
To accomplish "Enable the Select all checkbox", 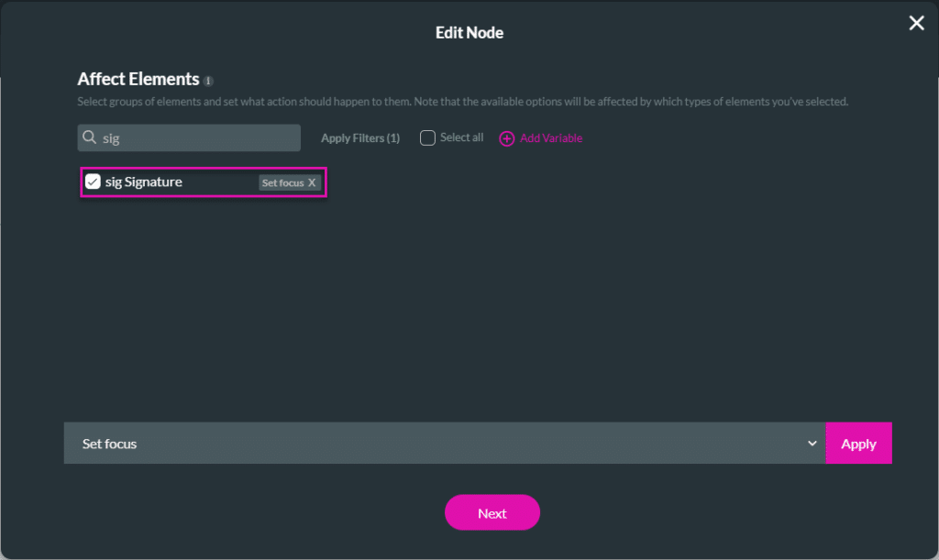I will tap(427, 138).
